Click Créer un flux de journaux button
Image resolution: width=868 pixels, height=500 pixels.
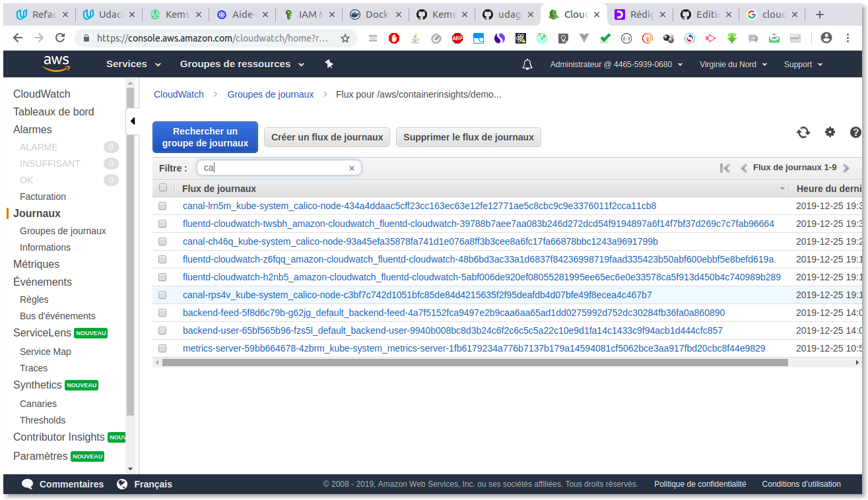click(327, 137)
